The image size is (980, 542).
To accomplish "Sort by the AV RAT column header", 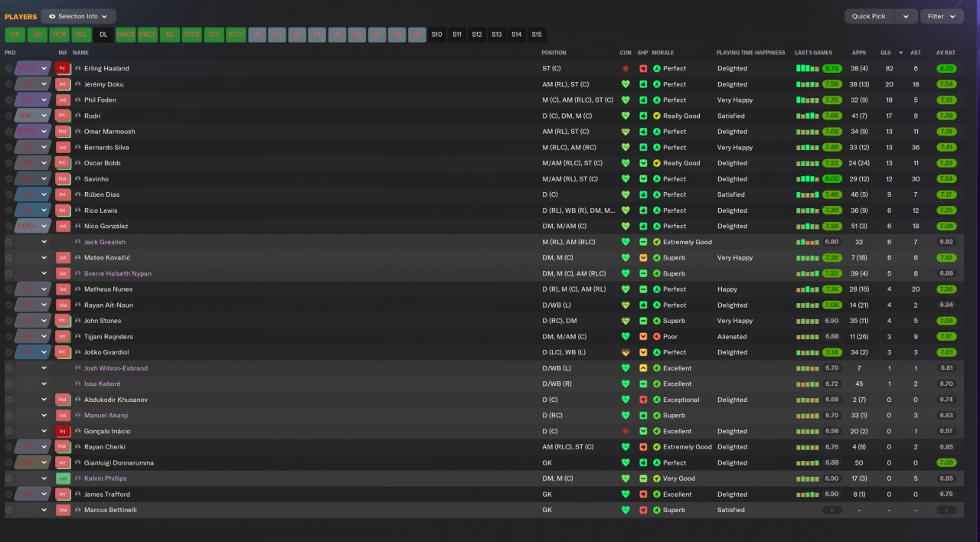I will [946, 53].
